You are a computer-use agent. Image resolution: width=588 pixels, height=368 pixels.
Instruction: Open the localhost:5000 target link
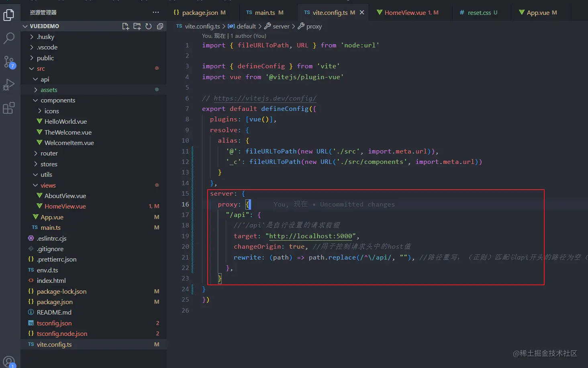310,236
